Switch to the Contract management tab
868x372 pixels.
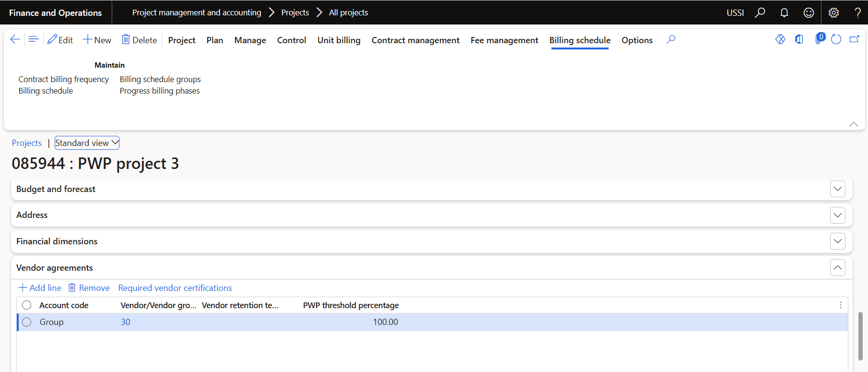coord(415,40)
